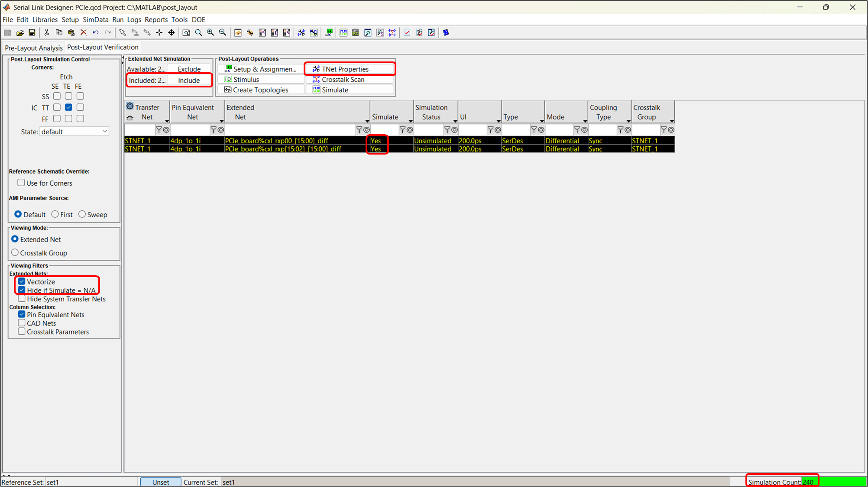
Task: Select the Crosstalk Group viewing mode
Action: pyautogui.click(x=15, y=252)
